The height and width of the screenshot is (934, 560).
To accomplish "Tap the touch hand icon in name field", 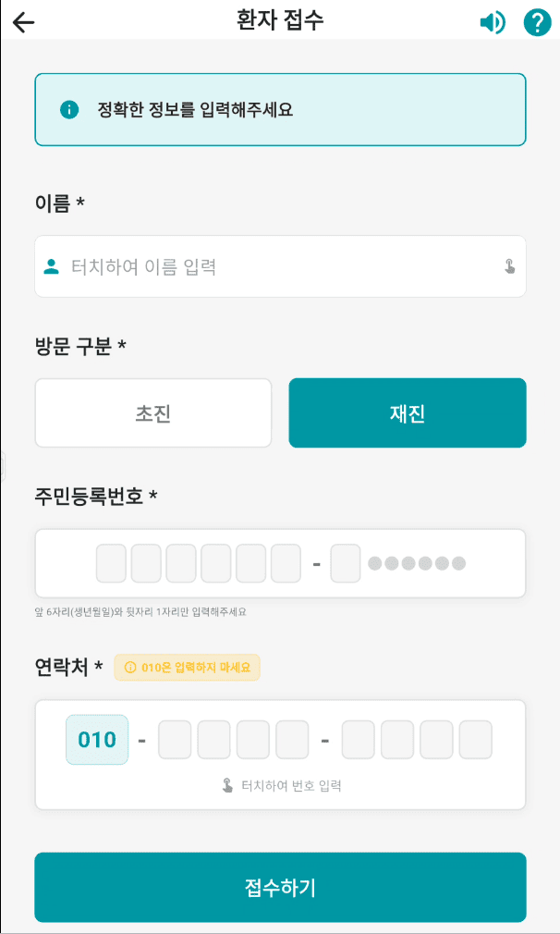I will [509, 267].
